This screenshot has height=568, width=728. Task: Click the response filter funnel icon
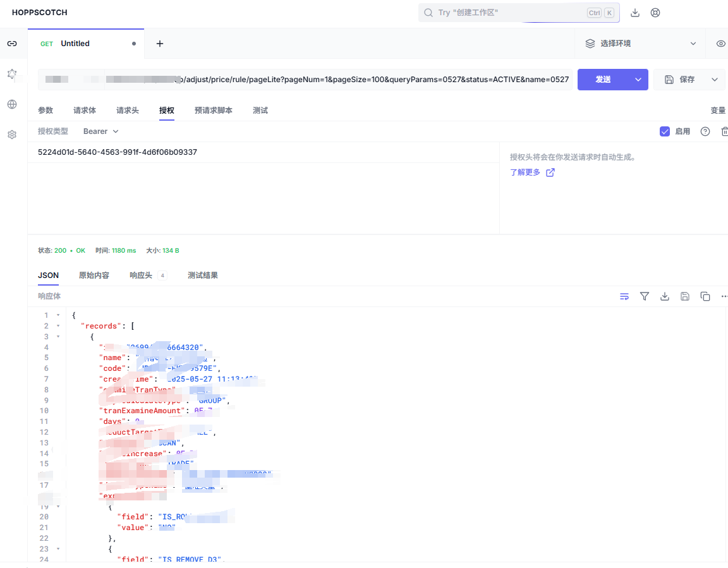click(645, 296)
